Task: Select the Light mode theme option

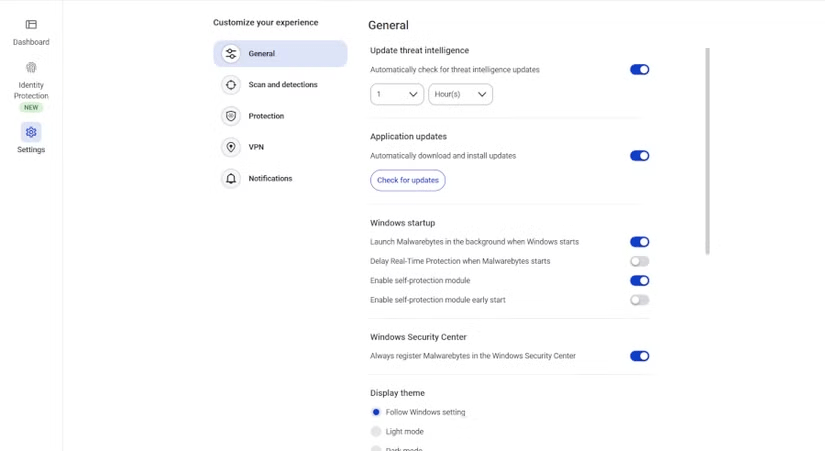Action: pyautogui.click(x=376, y=432)
